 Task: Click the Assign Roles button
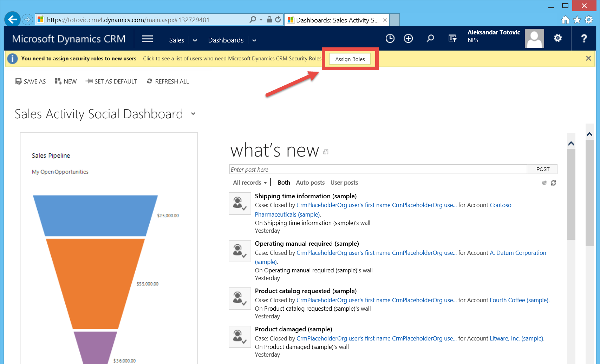coord(350,59)
